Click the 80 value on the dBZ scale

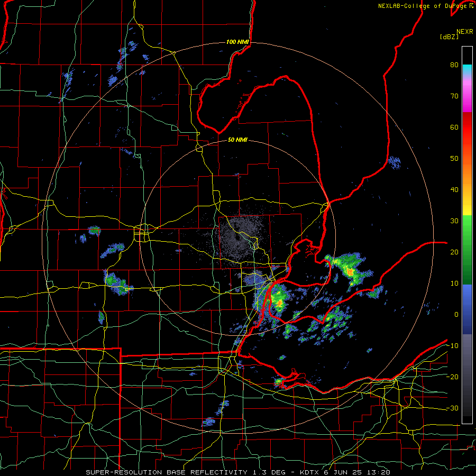click(454, 65)
